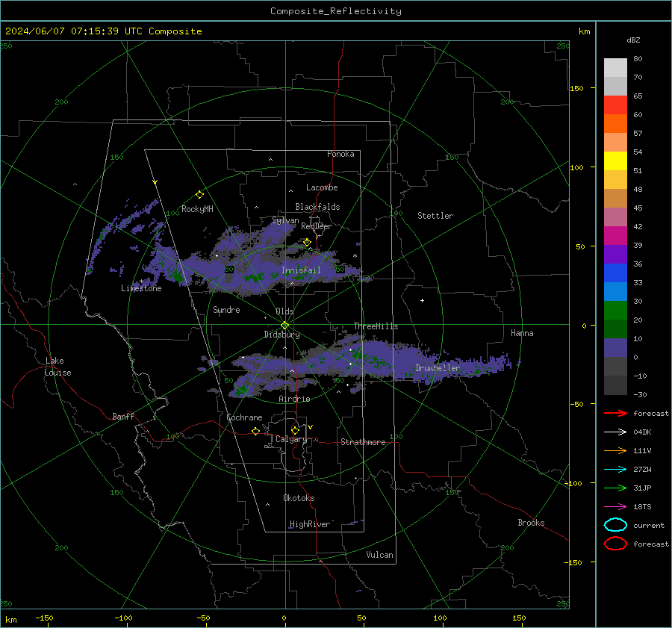Click the Didsbury city label
Image resolution: width=672 pixels, height=628 pixels.
[x=281, y=335]
